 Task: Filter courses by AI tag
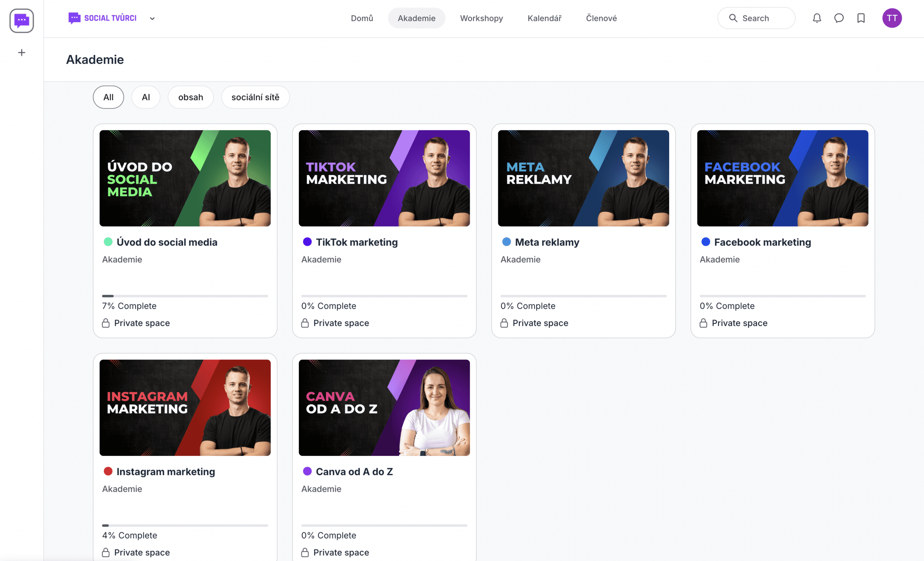pos(146,97)
